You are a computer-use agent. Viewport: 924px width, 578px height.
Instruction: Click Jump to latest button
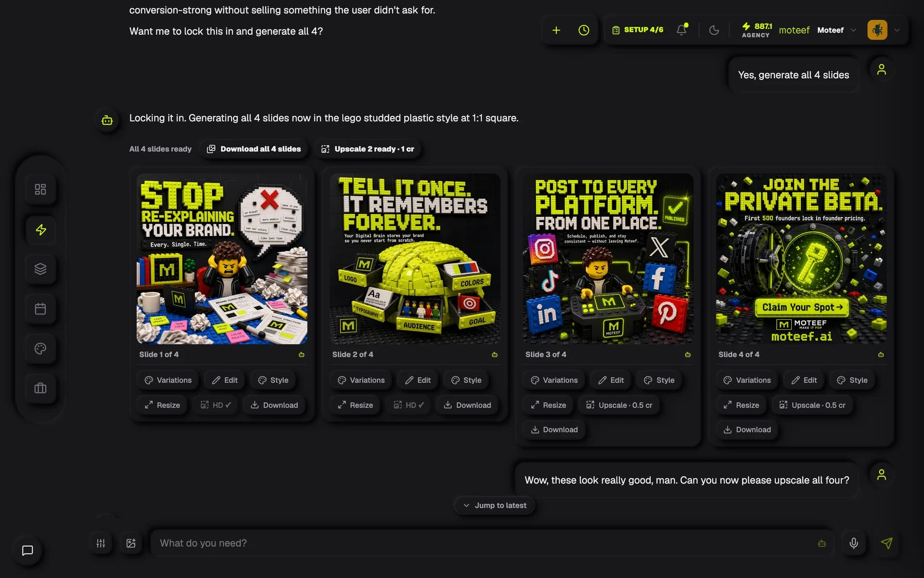tap(494, 505)
